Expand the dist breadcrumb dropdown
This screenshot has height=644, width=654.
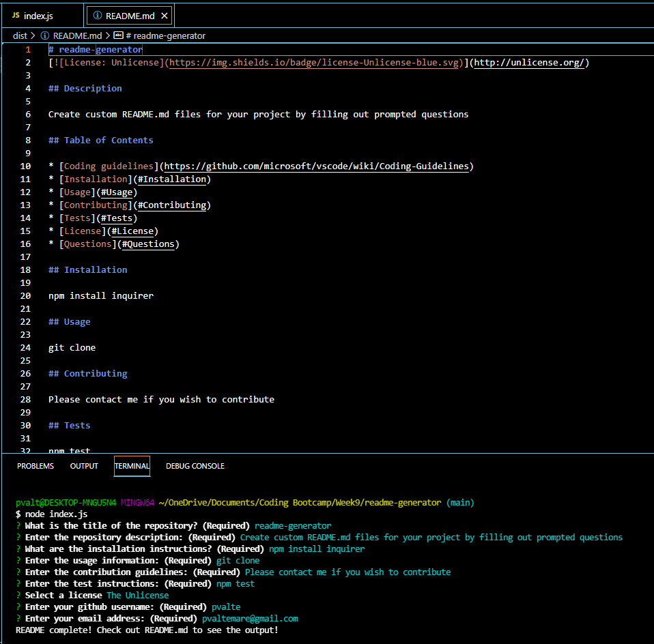(19, 35)
